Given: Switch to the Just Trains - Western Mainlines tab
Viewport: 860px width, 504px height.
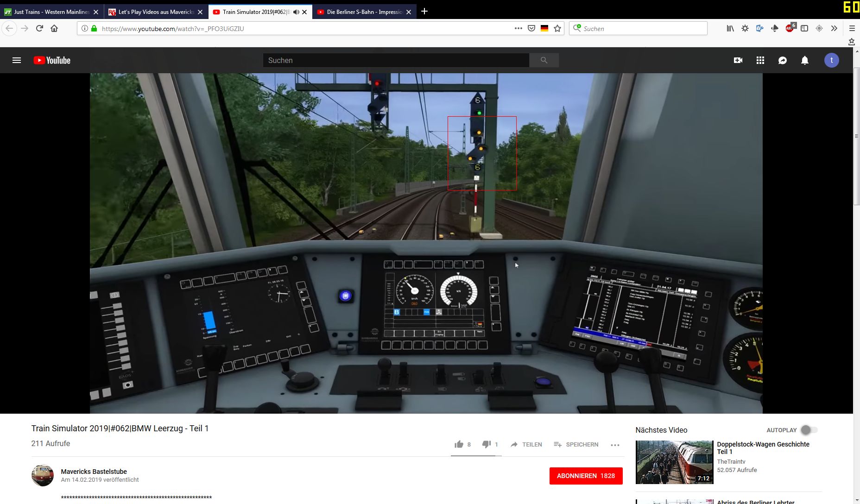Looking at the screenshot, I should coord(52,12).
